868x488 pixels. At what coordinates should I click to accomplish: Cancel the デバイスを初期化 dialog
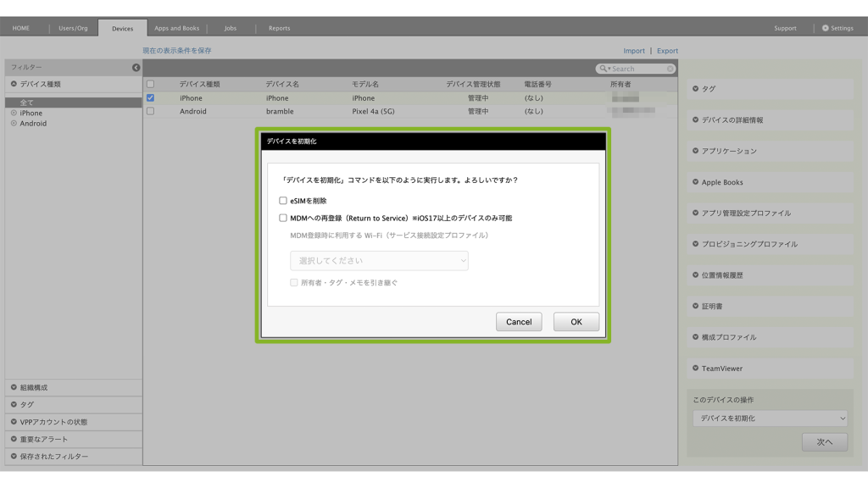519,322
